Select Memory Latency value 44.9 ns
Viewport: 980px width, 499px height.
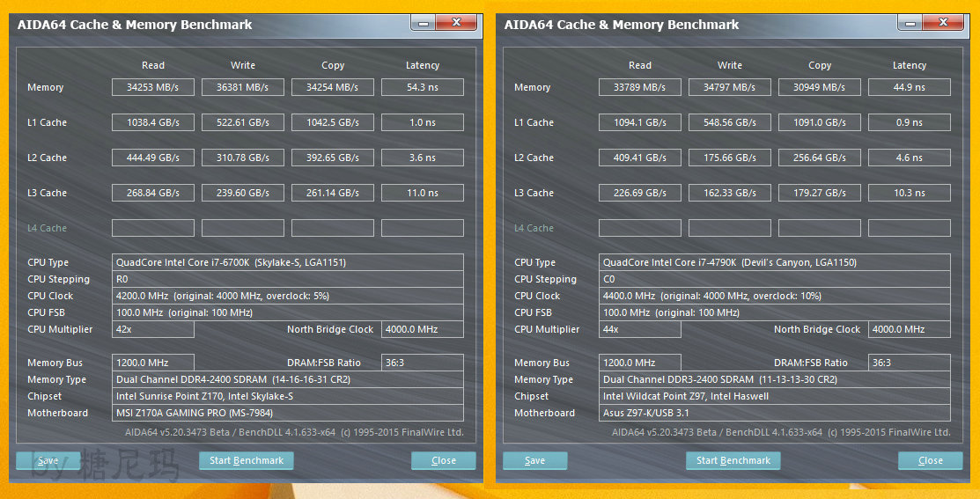pyautogui.click(x=910, y=87)
